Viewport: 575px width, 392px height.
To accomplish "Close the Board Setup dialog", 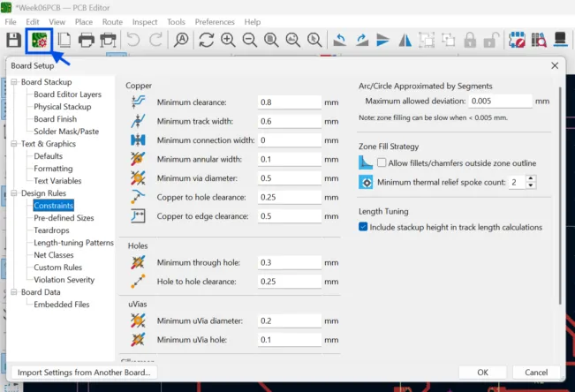I will (x=555, y=65).
